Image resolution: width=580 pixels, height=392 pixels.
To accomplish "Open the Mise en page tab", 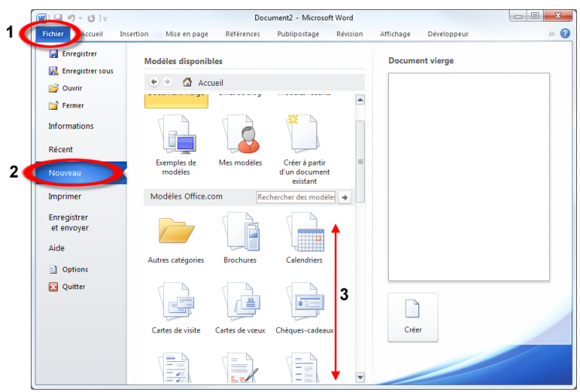I will coord(187,34).
